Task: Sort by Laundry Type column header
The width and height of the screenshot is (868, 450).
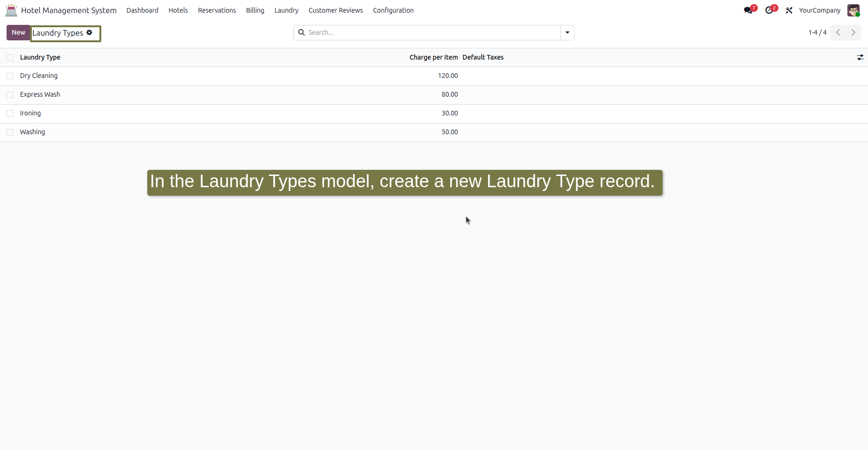Action: (x=40, y=57)
